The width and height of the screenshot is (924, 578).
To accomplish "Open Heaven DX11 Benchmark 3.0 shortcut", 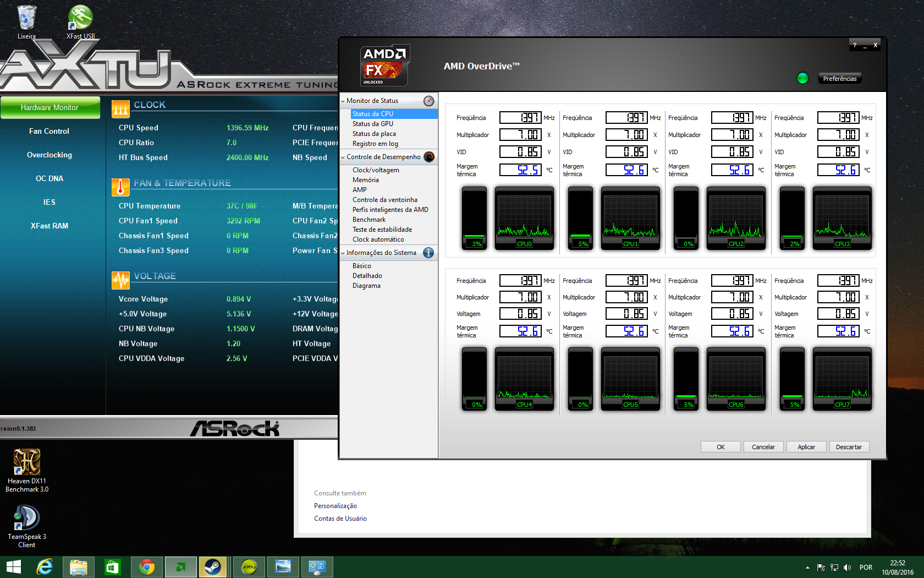I will click(26, 470).
